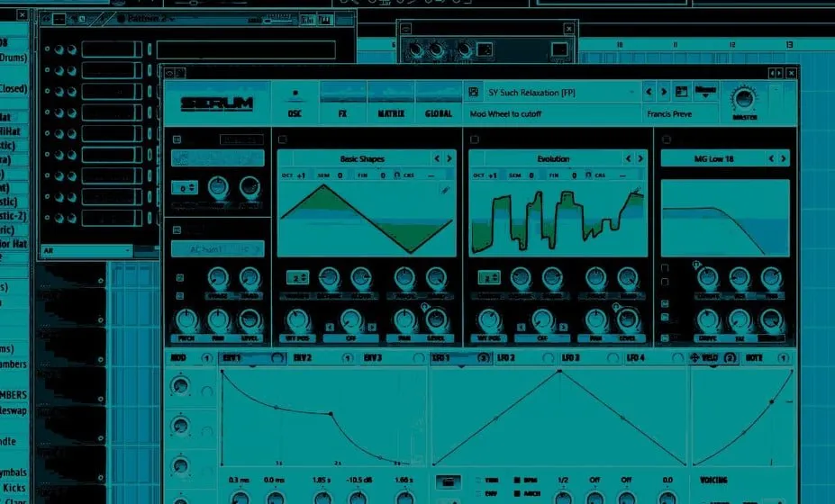Open Osc B warp mode OFF selector
The height and width of the screenshot is (504, 835).
click(542, 338)
